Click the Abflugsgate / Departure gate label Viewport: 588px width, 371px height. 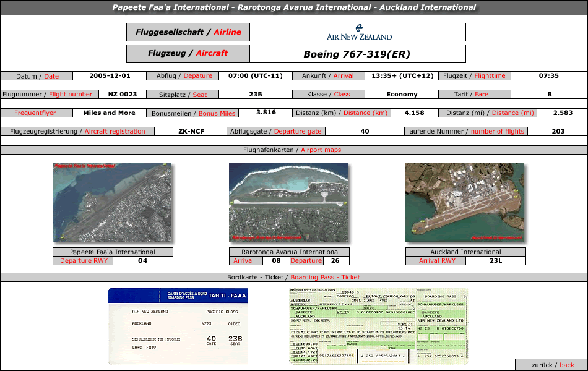click(275, 132)
